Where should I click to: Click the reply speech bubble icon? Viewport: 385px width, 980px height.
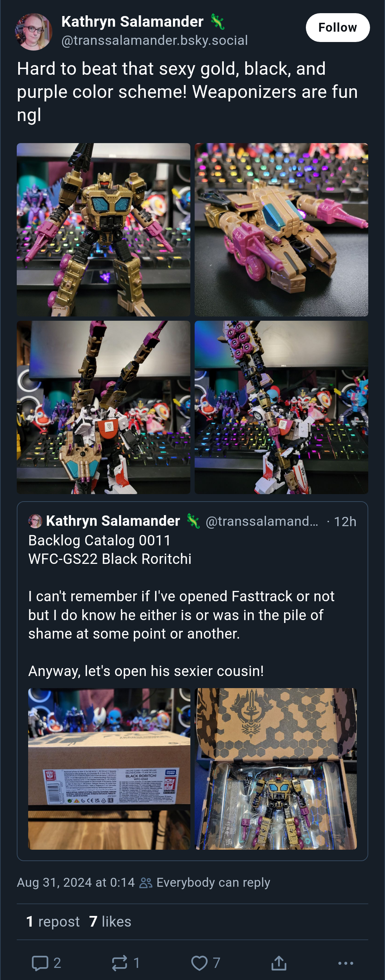point(40,963)
